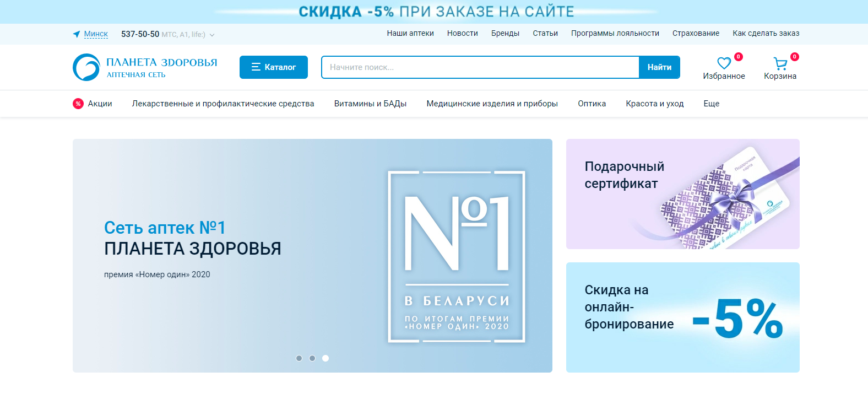Click the Планета Здоровья аптечная сеть logo text
Viewport: 868px width, 404px height.
[x=162, y=68]
